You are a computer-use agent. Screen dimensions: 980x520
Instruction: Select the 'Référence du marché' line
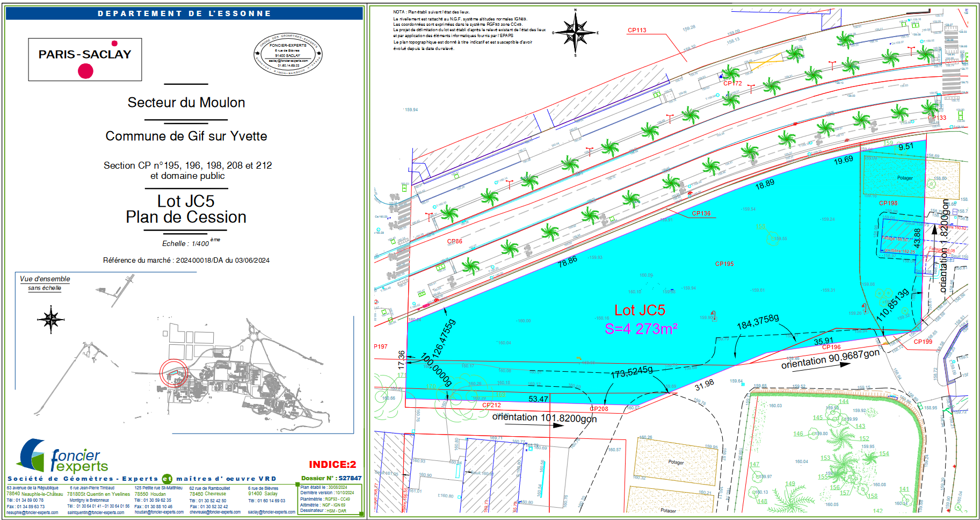[x=186, y=260]
